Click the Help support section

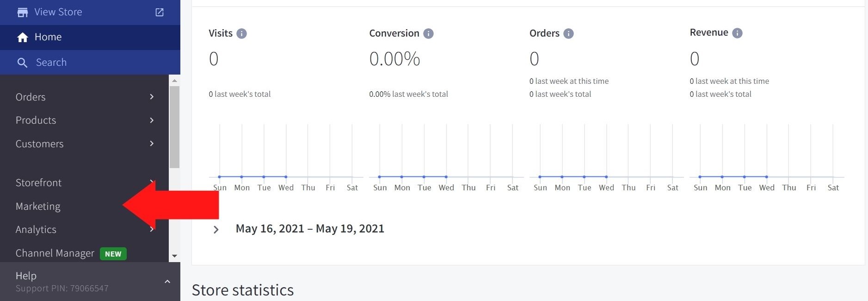[x=62, y=282]
